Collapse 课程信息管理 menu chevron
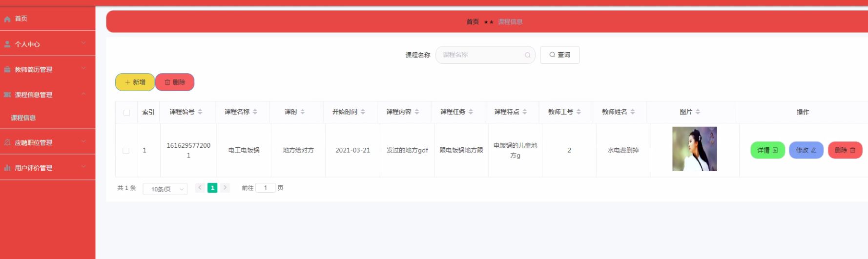 point(83,94)
